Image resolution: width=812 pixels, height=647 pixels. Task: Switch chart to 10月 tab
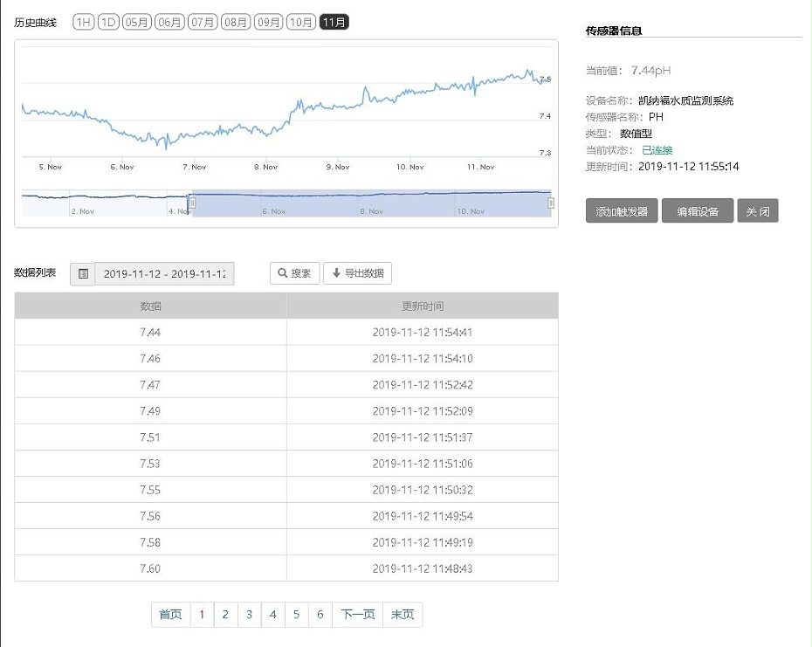(x=301, y=23)
